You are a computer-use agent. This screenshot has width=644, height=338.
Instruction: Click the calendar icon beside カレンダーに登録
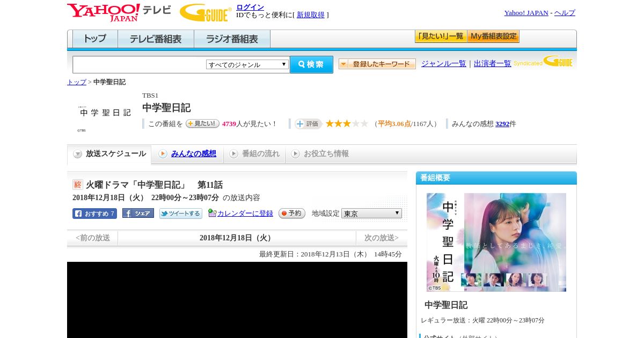[212, 213]
